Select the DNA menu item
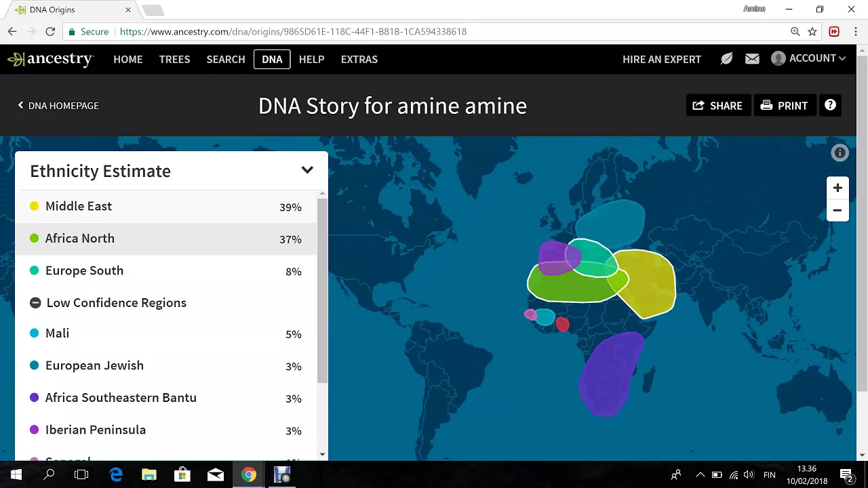The width and height of the screenshot is (868, 488). 272,59
